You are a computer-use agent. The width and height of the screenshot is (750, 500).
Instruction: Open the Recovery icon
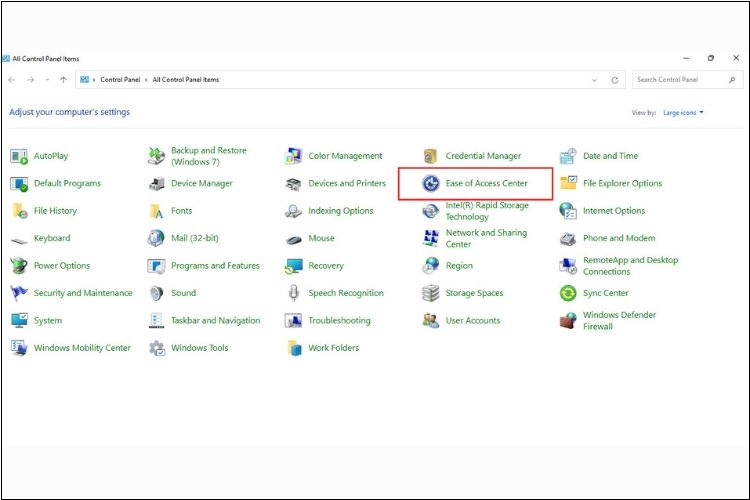click(294, 266)
